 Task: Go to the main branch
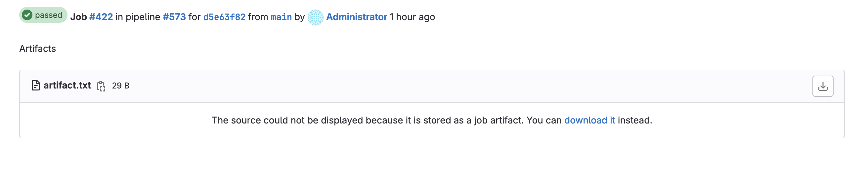(x=281, y=17)
